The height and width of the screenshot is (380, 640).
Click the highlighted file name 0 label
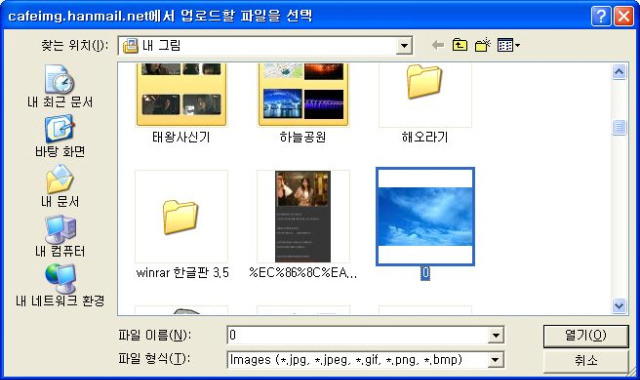click(x=425, y=273)
